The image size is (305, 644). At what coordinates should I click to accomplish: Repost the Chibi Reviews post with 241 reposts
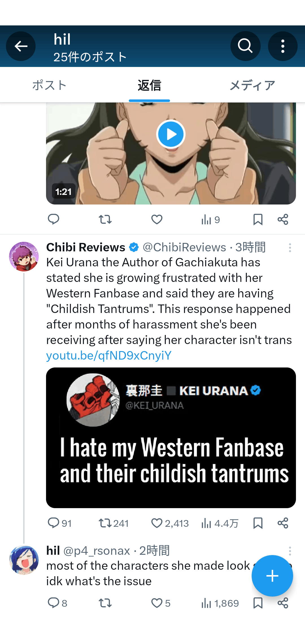[105, 523]
